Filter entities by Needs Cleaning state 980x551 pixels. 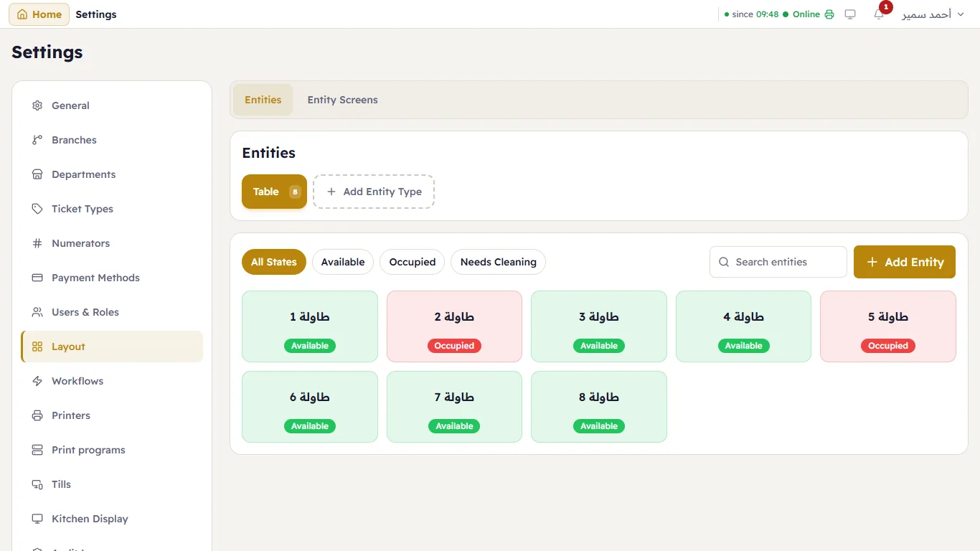(x=499, y=262)
